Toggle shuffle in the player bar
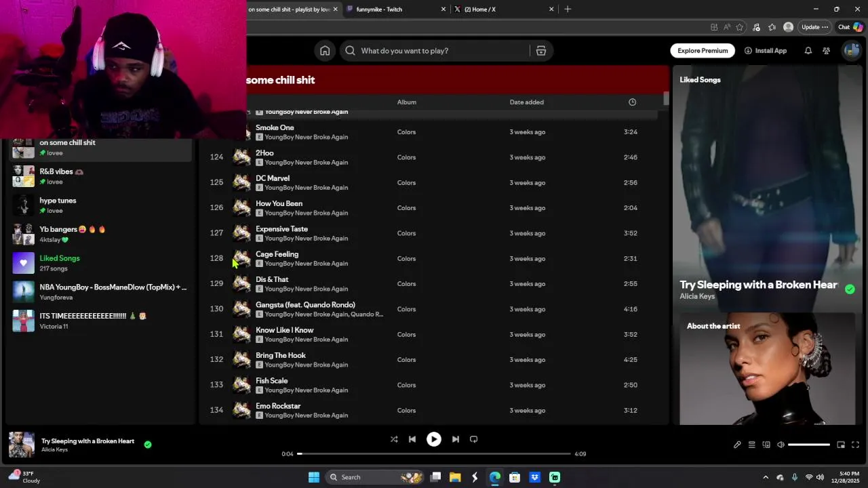Screen dimensions: 868x488 [x=394, y=439]
